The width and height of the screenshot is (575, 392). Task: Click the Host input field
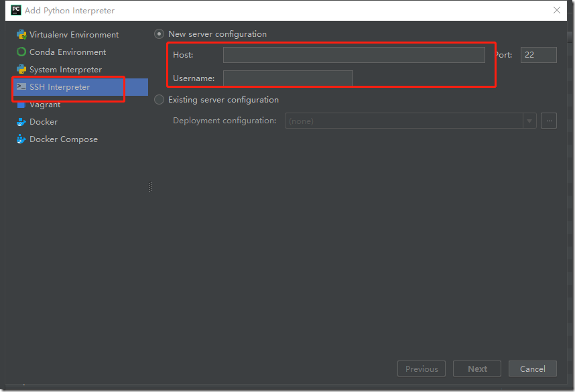(x=354, y=55)
